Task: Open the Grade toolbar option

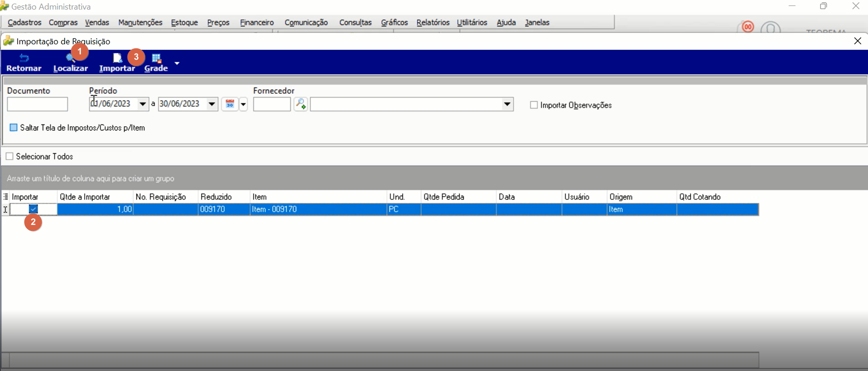Action: [x=156, y=63]
